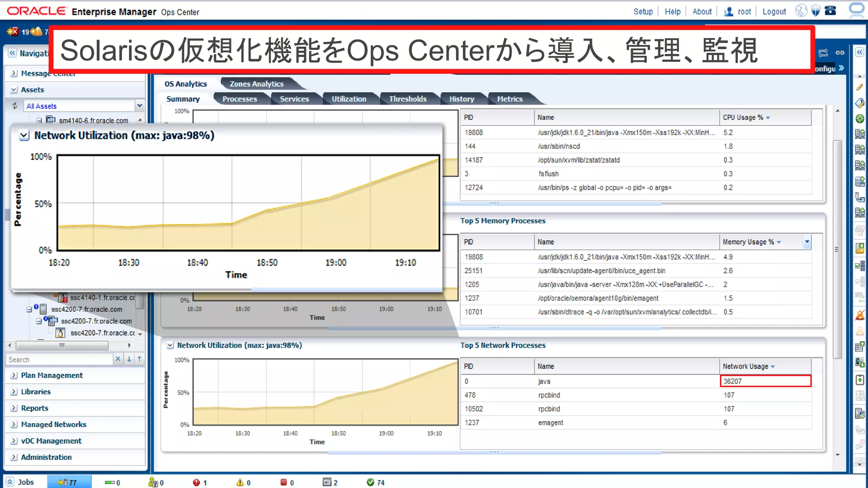Collapse the right Actions pane double-arrow
868x488 pixels.
(x=860, y=52)
